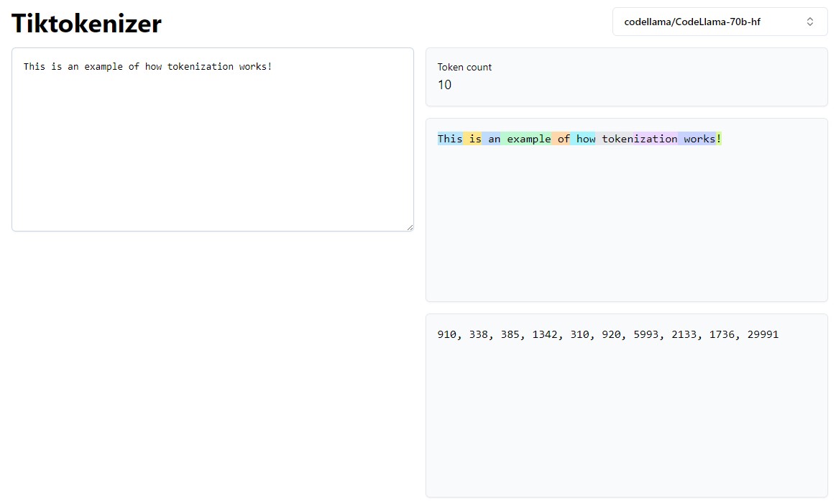
Task: Select the yellow 'is' token
Action: pos(474,139)
